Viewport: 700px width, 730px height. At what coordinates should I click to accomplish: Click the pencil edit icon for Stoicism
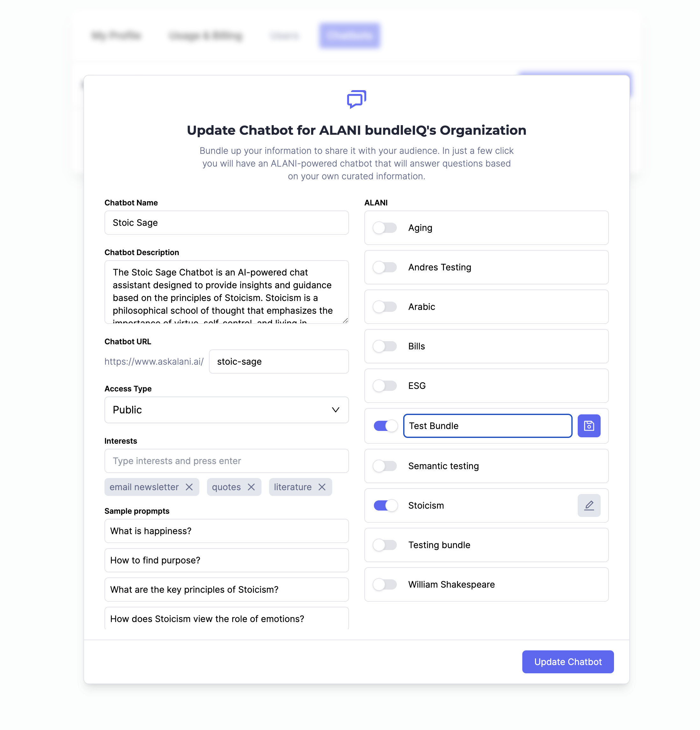click(x=589, y=505)
